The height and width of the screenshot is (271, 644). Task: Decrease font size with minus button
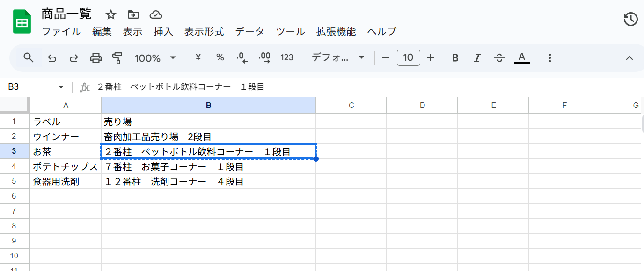point(386,57)
